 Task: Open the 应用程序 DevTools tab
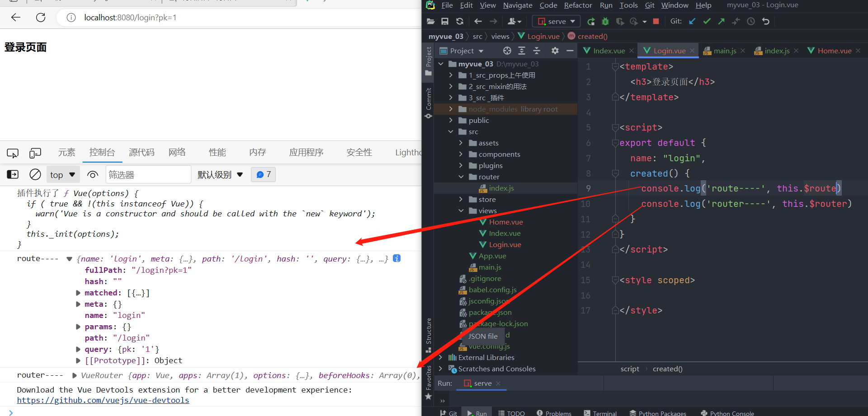[x=307, y=153]
